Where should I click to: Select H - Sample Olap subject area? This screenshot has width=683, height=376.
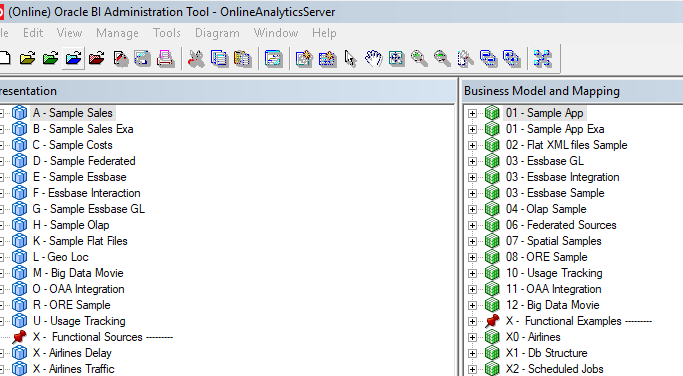71,225
